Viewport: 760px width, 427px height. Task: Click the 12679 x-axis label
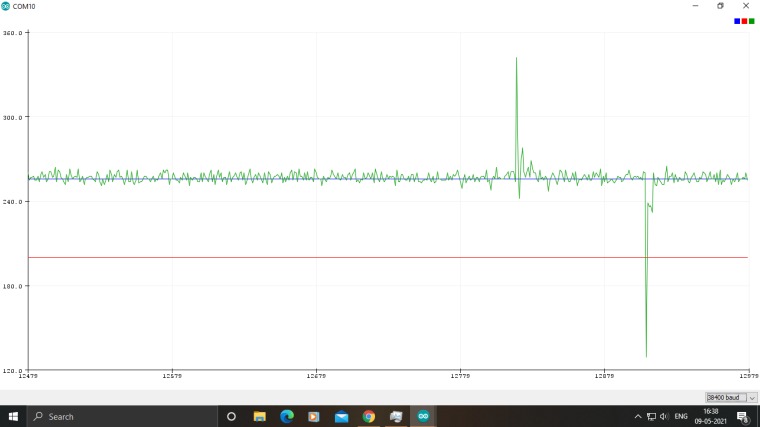click(317, 376)
